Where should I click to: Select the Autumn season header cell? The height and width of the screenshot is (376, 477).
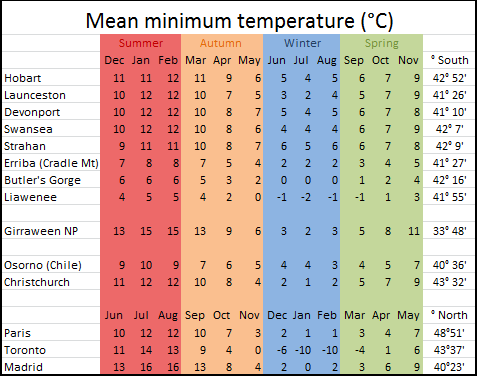[221, 43]
